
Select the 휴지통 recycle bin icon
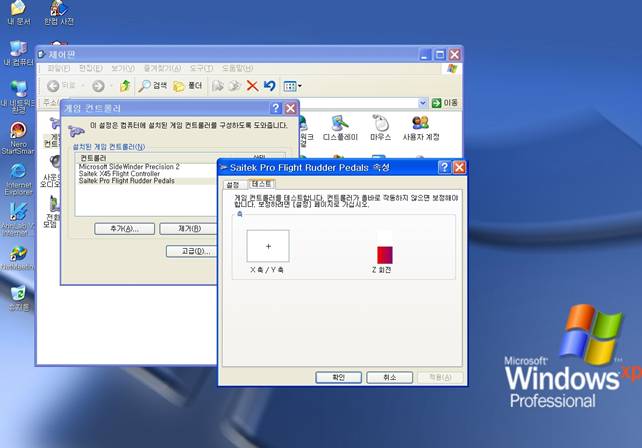coord(18,299)
